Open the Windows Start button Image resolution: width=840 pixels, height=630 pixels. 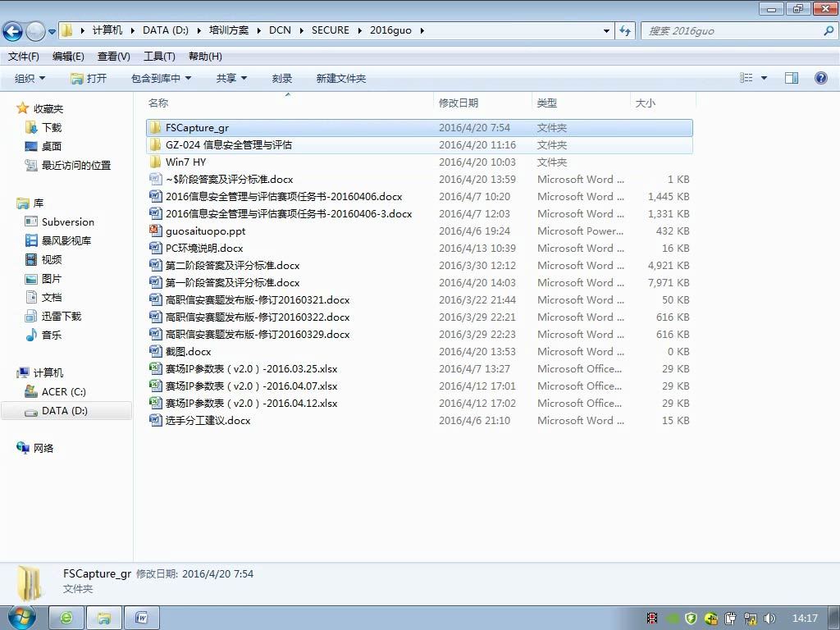coord(21,618)
